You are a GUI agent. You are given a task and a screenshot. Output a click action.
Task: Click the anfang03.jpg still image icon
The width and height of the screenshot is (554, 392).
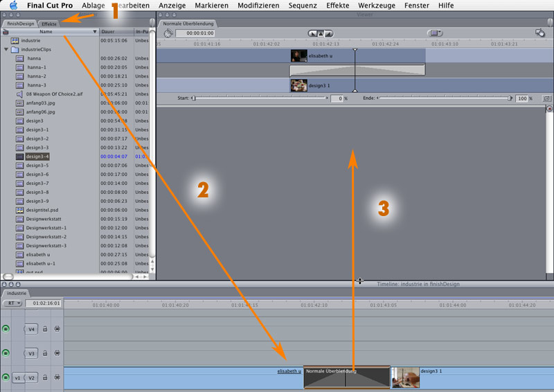pos(19,103)
